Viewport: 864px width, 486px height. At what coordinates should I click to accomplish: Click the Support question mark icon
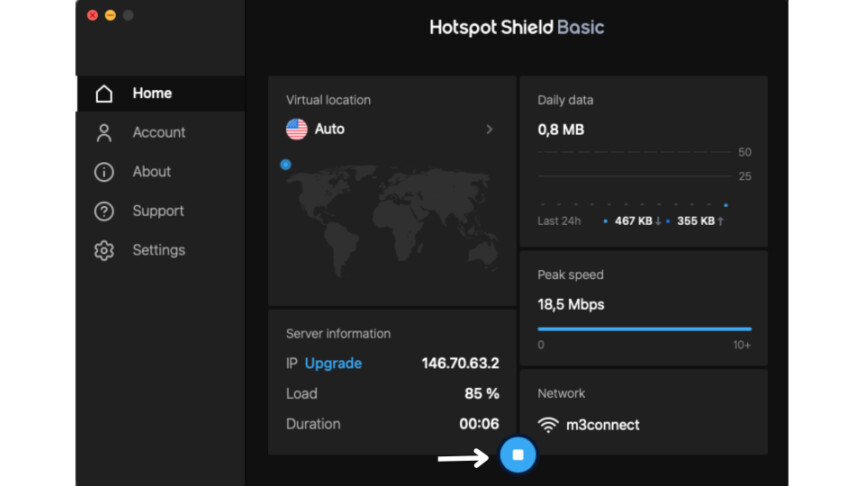coord(104,211)
